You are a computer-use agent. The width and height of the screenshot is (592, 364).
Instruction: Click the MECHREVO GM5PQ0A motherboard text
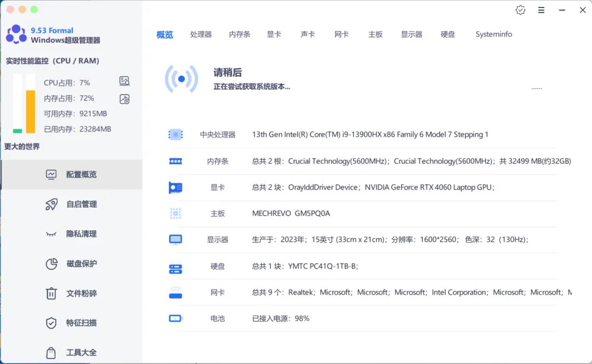291,213
